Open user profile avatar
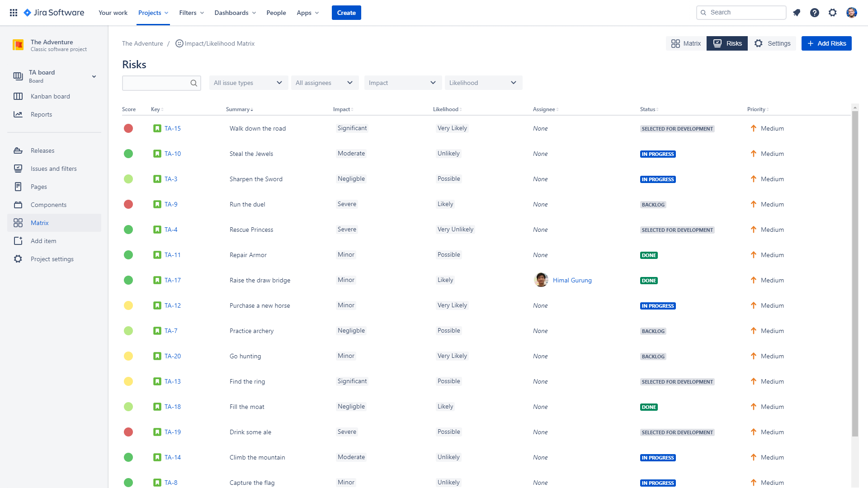This screenshot has width=868, height=488. pyautogui.click(x=851, y=13)
